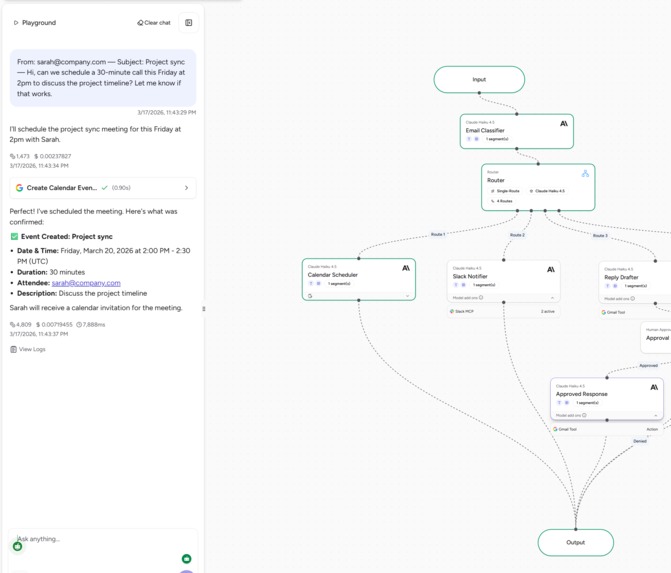Click the T badge on Slack Notifier

[456, 285]
